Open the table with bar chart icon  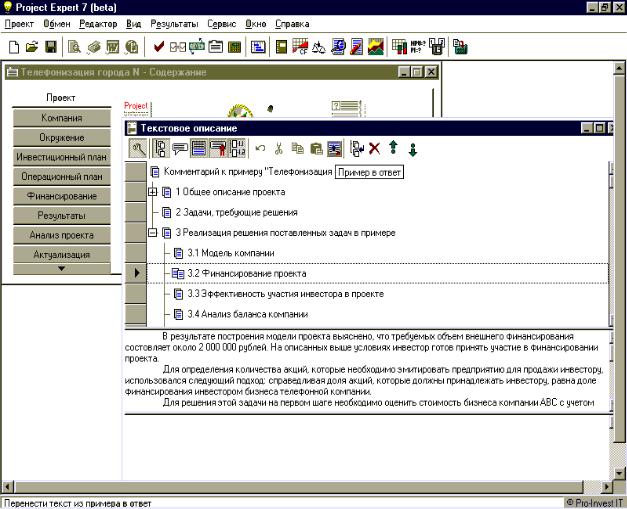coord(399,47)
